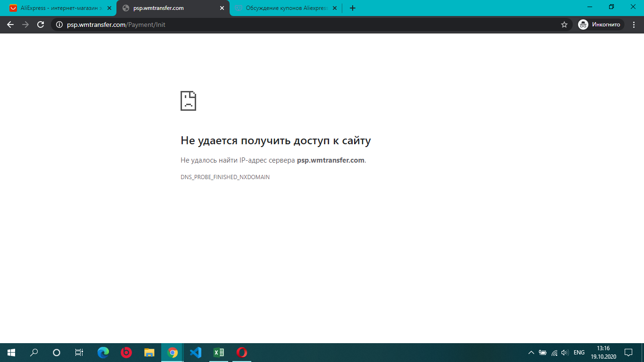
Task: Open the notification action center
Action: 628,352
